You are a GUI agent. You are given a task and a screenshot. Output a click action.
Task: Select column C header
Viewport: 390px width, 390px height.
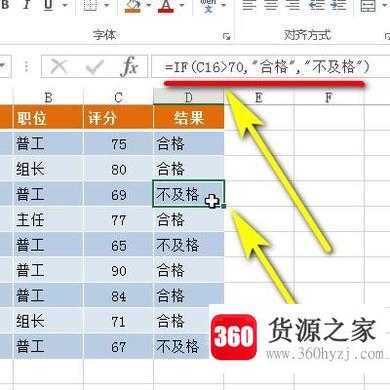point(118,98)
